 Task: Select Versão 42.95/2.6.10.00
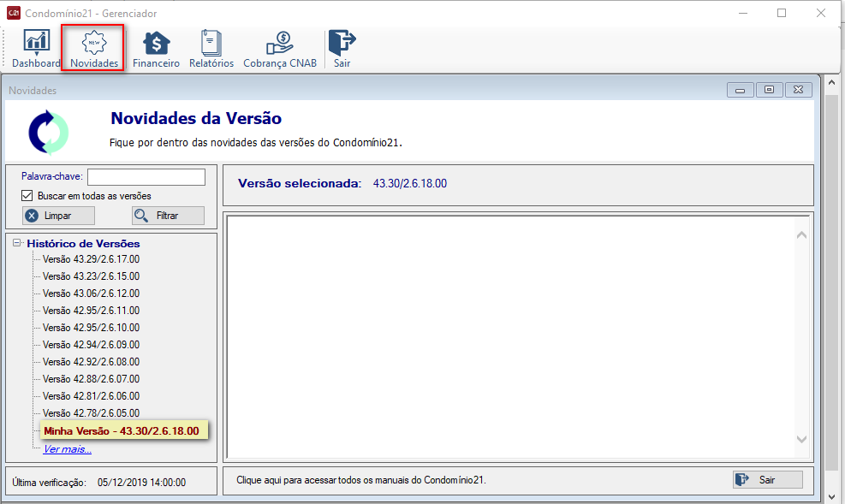91,328
